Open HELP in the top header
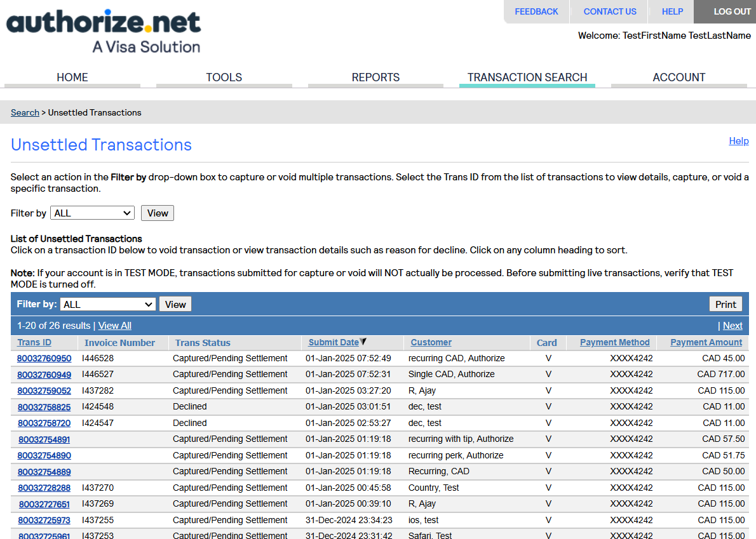The width and height of the screenshot is (756, 539). click(x=672, y=11)
